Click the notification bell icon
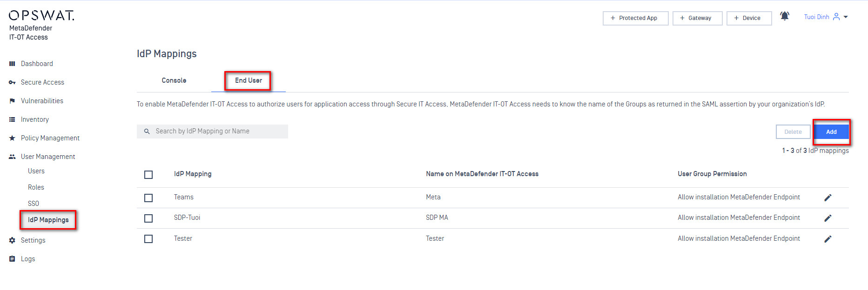Screen dimensions: 868x290 pos(785,16)
